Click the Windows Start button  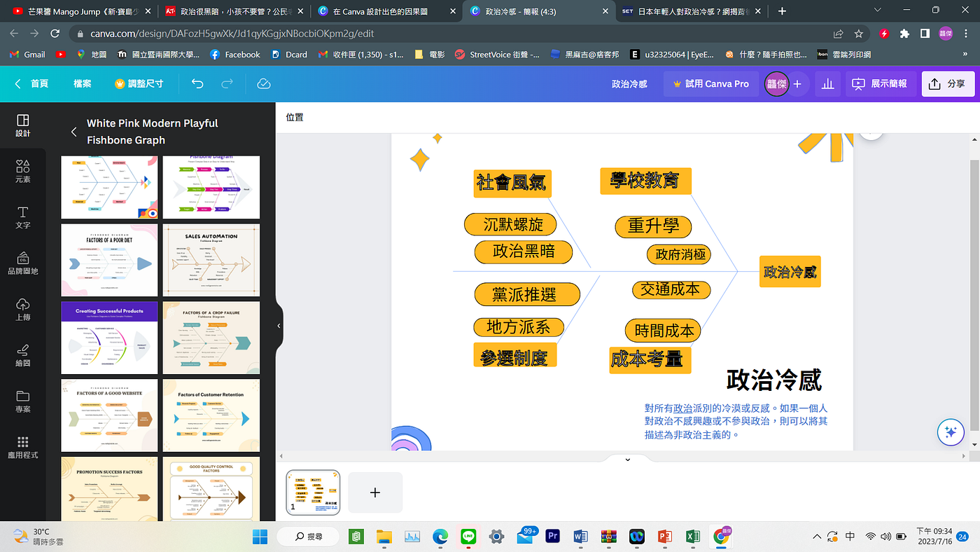tap(260, 537)
